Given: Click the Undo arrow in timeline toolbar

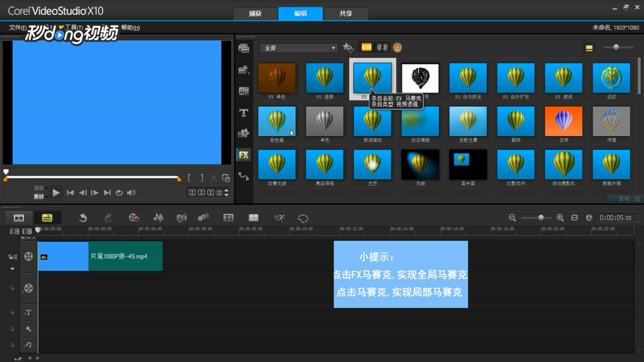Looking at the screenshot, I should click(x=83, y=218).
